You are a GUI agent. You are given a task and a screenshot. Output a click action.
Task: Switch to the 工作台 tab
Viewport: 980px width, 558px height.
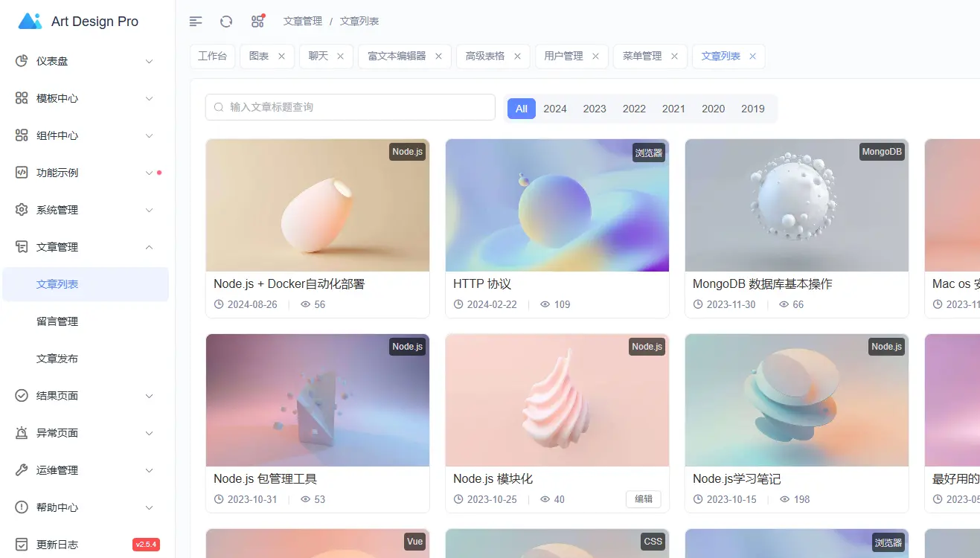212,56
